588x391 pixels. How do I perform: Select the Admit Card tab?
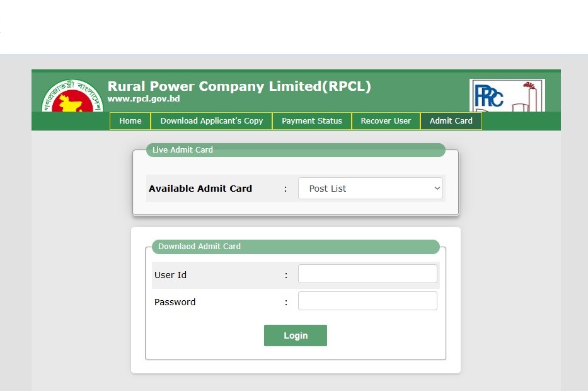451,121
